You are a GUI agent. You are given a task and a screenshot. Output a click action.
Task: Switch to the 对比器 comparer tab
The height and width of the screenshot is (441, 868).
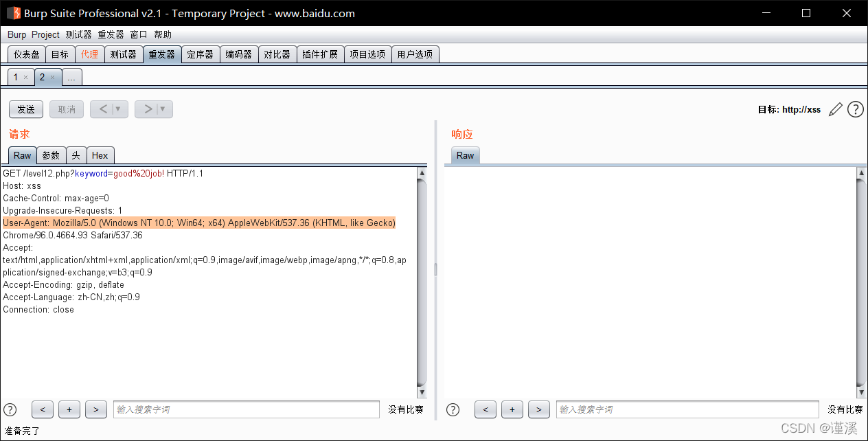(277, 54)
